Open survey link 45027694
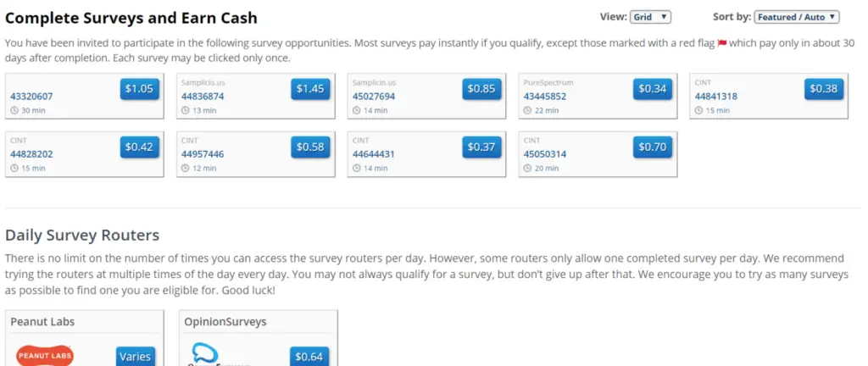 (x=374, y=97)
